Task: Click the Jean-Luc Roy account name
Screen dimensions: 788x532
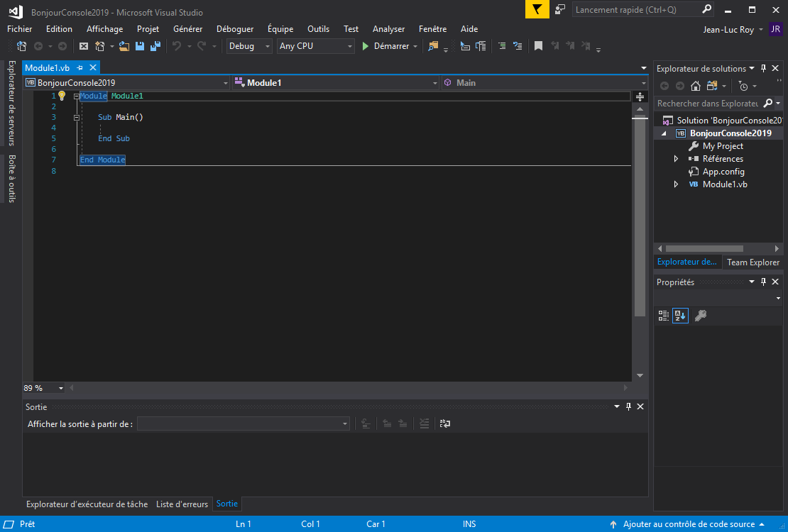Action: pyautogui.click(x=728, y=30)
